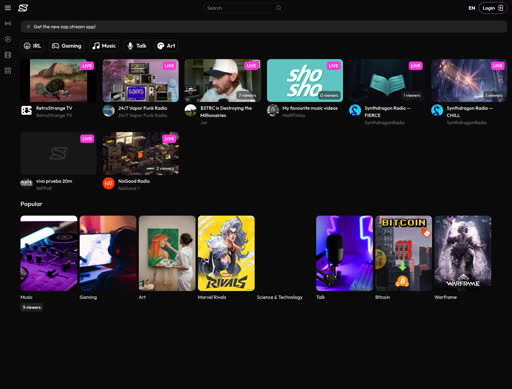Screen dimensions: 512x389
Task: Click the icon beside the app announcement
Action: [28, 27]
